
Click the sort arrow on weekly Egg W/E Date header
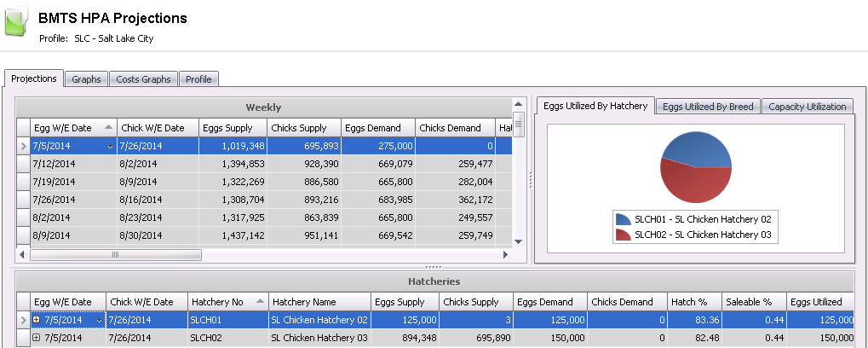point(107,127)
